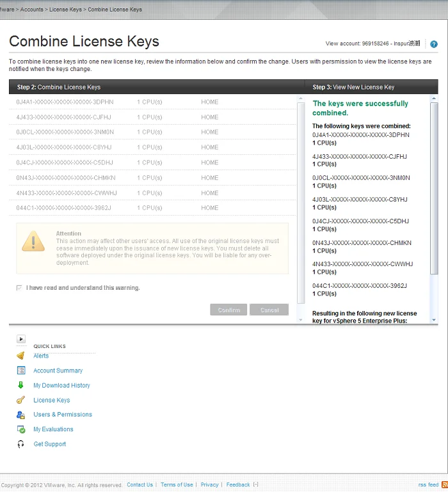The width and height of the screenshot is (448, 492).
Task: Select the key 4N433-...-CWWHJ row in Step 2
Action: click(x=152, y=193)
